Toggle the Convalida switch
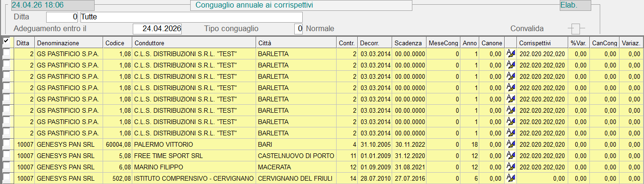Screen dimensions: 644x184 [576, 28]
